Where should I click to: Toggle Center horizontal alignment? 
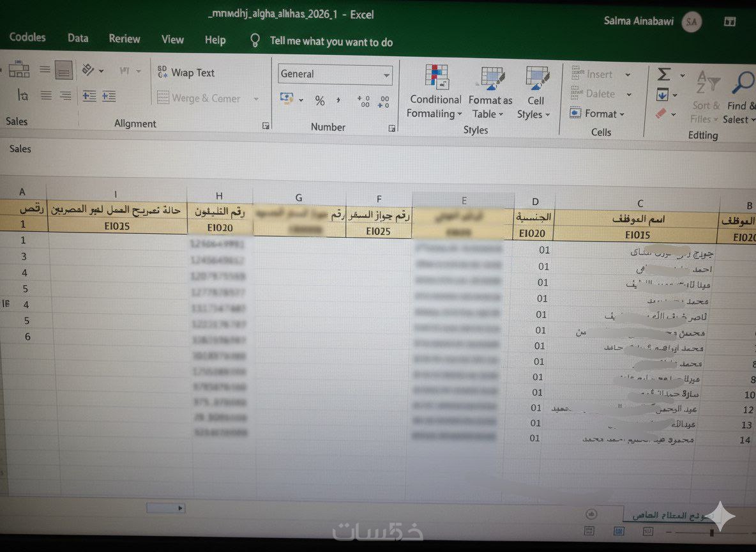[x=46, y=95]
